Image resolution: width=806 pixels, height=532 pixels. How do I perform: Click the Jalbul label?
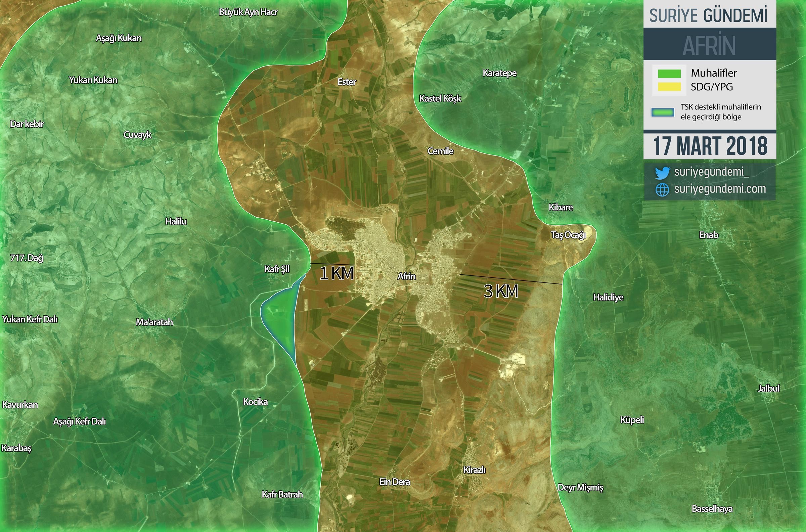768,389
